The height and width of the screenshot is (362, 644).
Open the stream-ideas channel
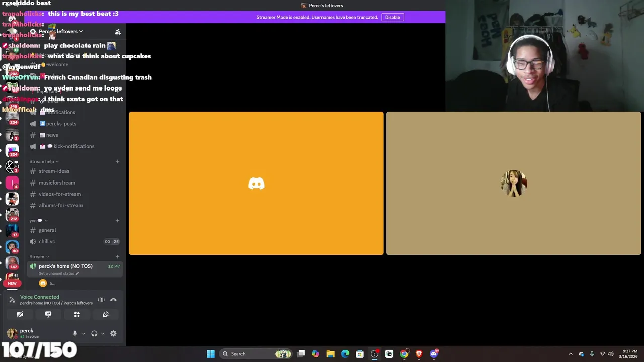(x=74, y=171)
